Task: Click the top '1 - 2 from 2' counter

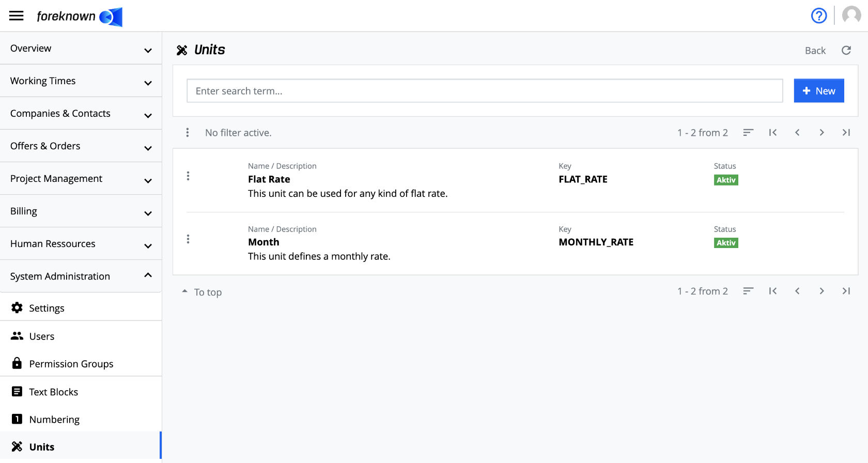Action: coord(703,133)
